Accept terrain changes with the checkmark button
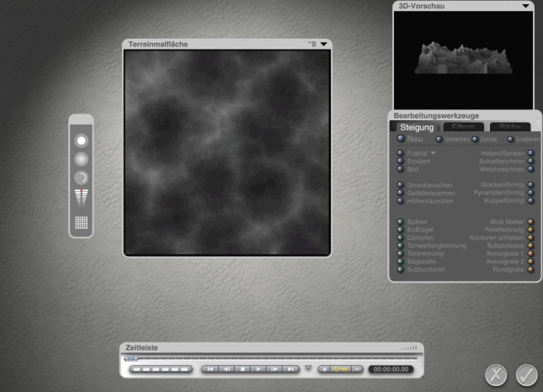Screen dimensions: 543x392 [527, 375]
